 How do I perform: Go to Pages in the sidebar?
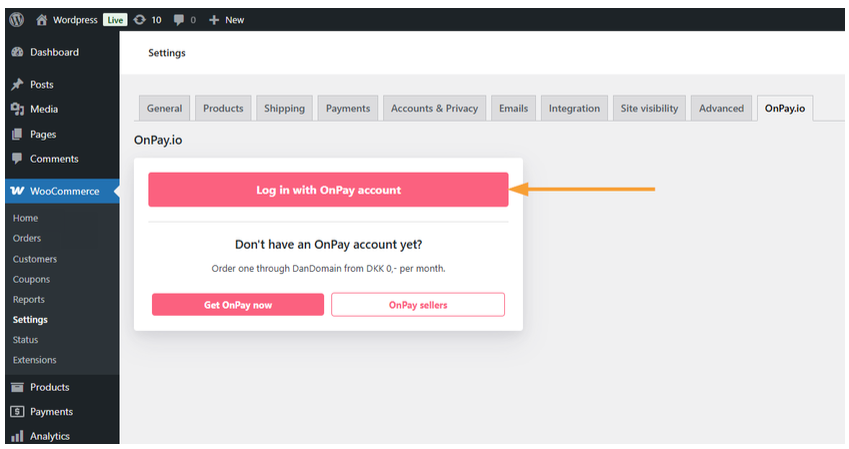pyautogui.click(x=43, y=134)
